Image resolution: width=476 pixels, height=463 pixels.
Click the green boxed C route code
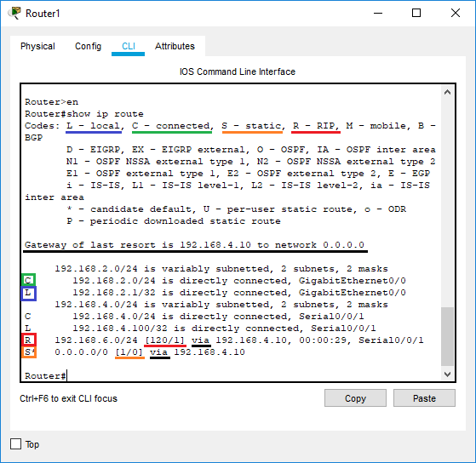[x=28, y=280]
